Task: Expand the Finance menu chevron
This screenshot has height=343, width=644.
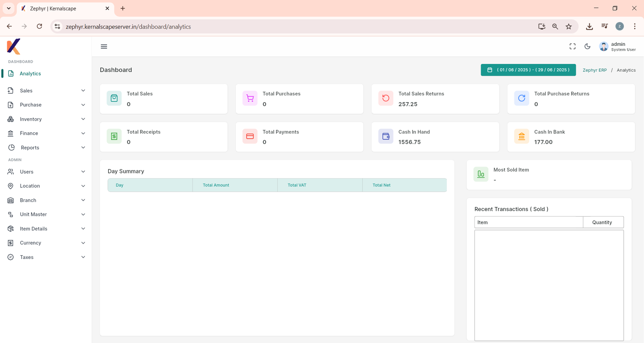Action: click(83, 134)
